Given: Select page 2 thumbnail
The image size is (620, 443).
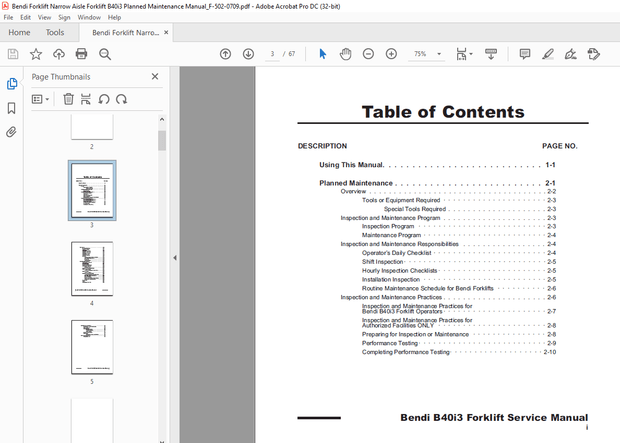Looking at the screenshot, I should coord(92,127).
